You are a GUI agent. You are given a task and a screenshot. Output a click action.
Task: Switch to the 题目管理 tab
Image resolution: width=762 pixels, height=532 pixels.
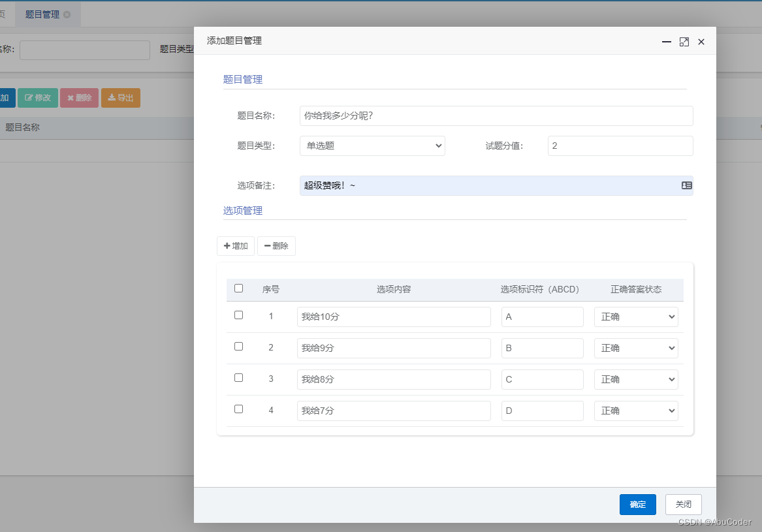(x=42, y=14)
